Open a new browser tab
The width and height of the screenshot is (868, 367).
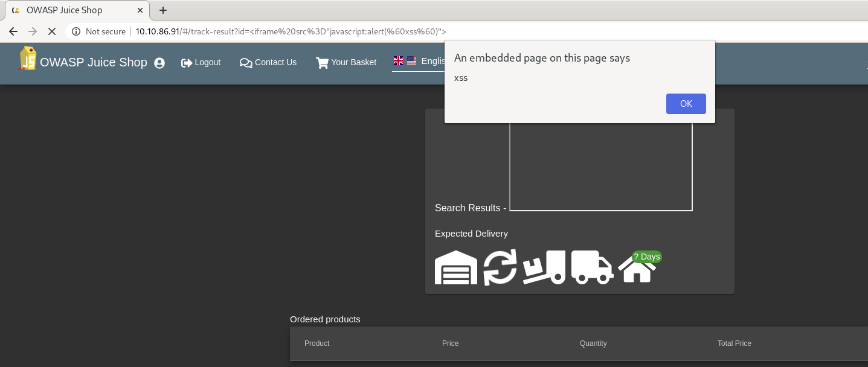[x=163, y=10]
